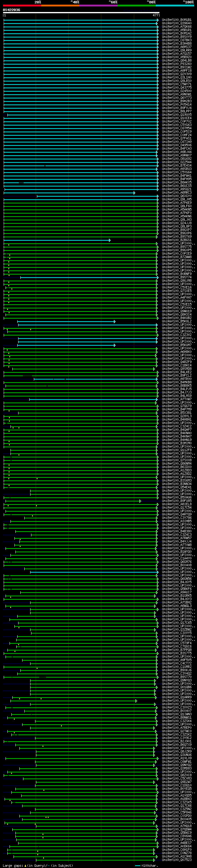Open hit UniRef100_B6UCS5

(x=177, y=186)
